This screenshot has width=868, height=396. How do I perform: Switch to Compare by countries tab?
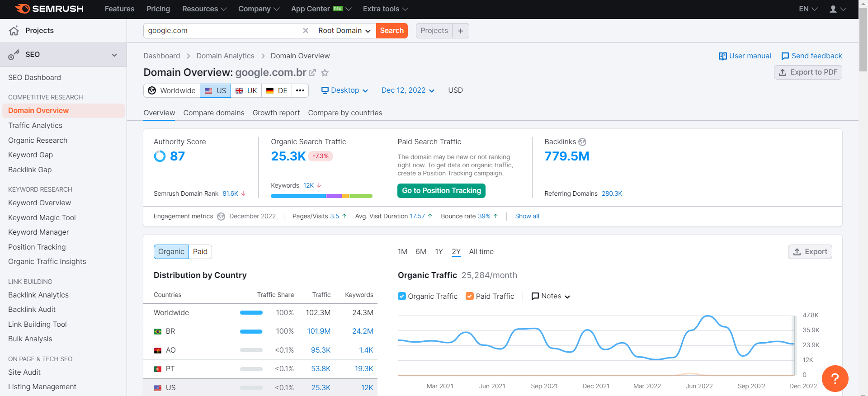(x=345, y=113)
